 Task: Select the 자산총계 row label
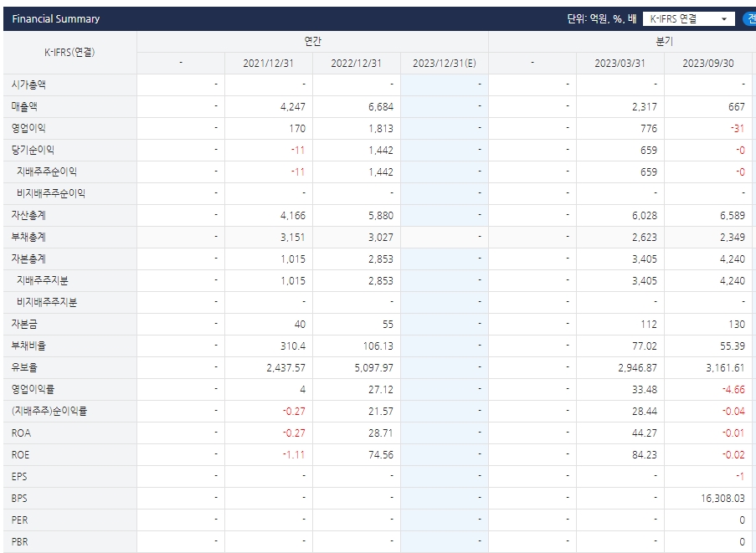tap(28, 215)
